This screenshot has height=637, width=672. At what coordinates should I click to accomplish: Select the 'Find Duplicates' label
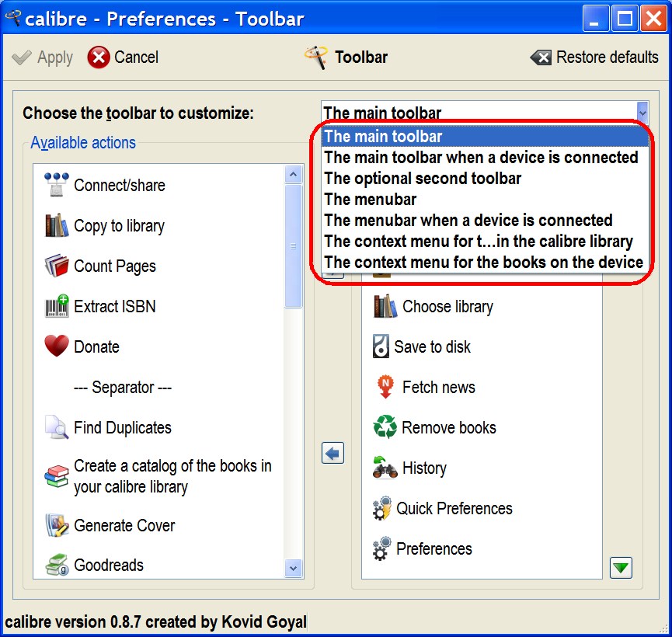[x=123, y=428]
